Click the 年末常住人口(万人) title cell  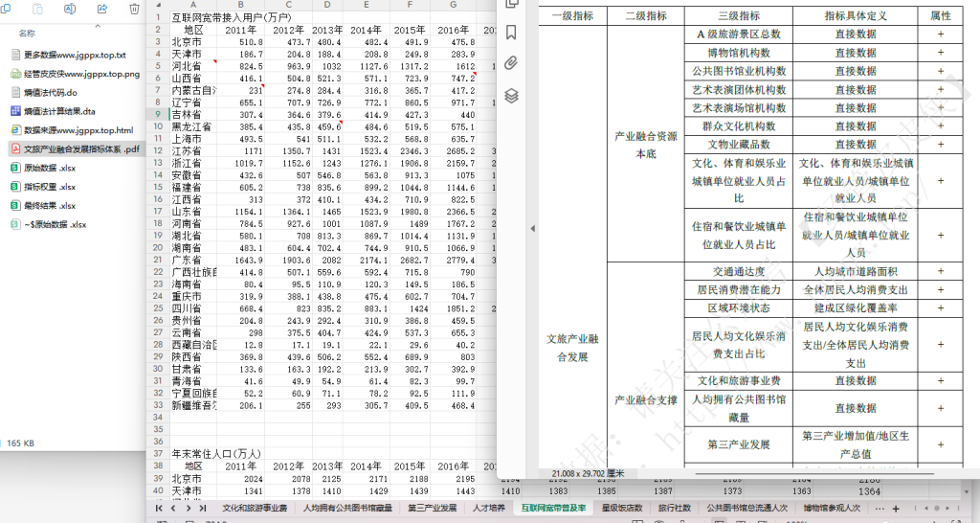pos(215,454)
